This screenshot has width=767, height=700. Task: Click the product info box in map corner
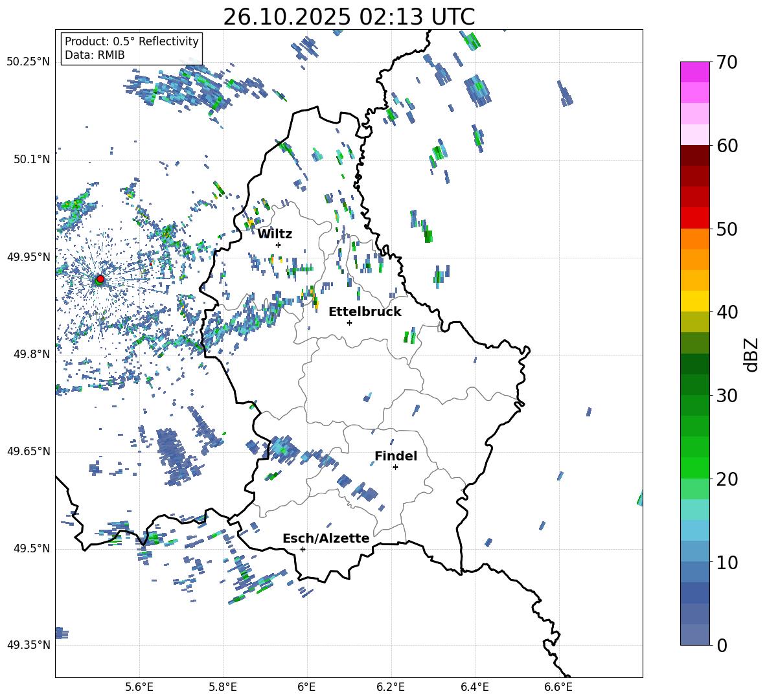coord(132,49)
